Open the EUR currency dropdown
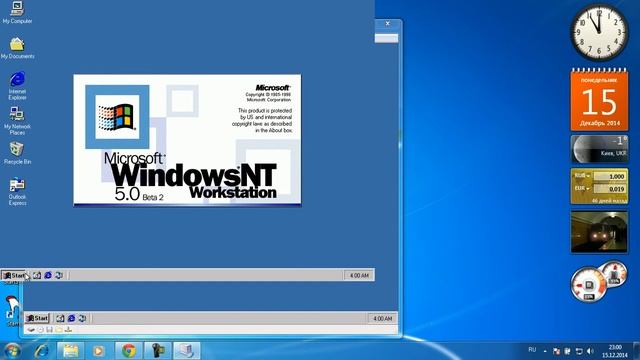The width and height of the screenshot is (640, 360). (x=582, y=189)
